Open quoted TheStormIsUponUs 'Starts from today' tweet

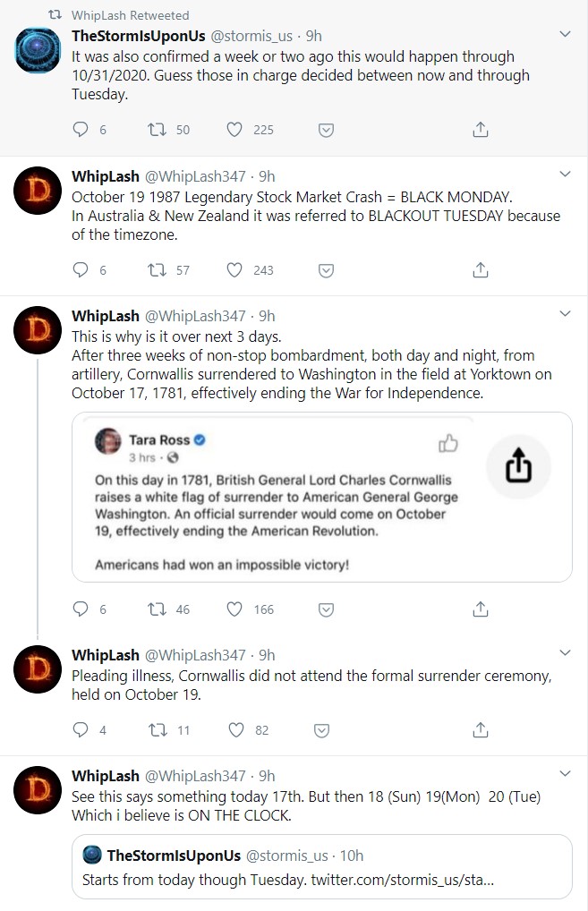pos(321,867)
